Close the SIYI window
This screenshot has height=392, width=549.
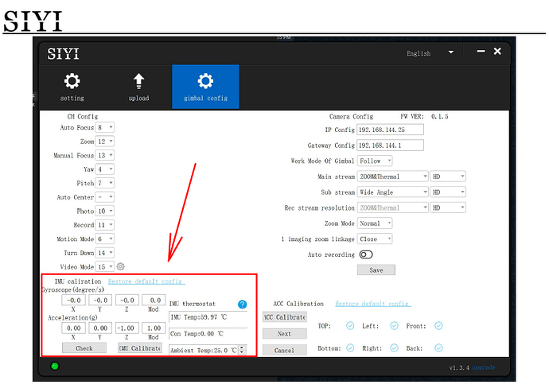497,51
